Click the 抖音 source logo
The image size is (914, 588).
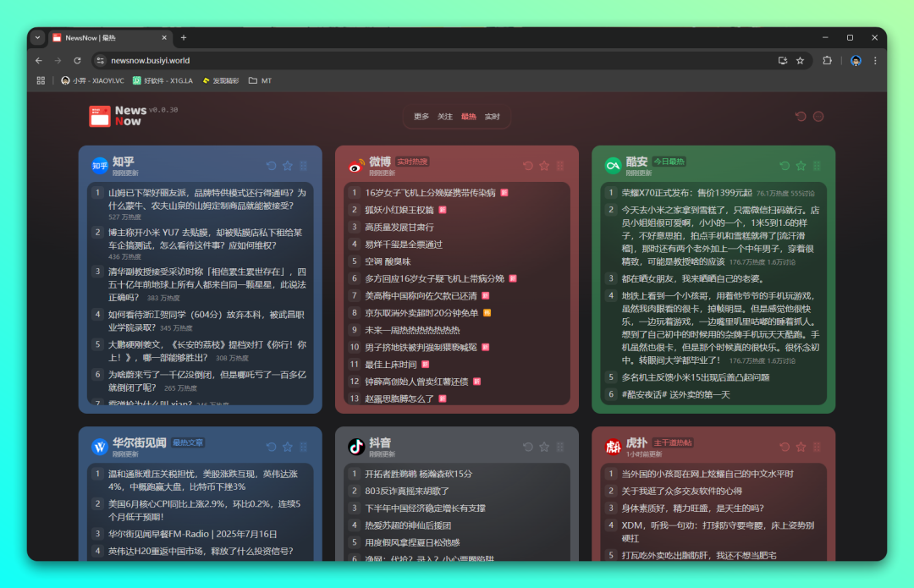click(356, 447)
